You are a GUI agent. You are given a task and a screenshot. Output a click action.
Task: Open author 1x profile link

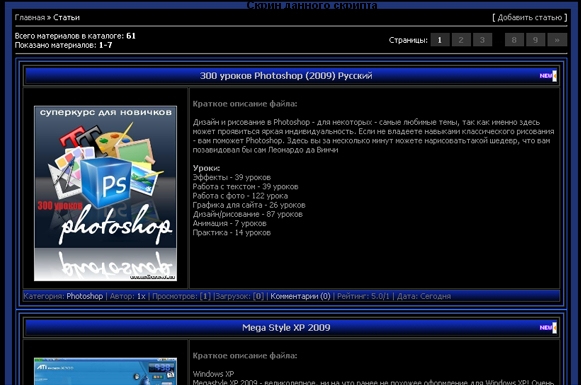coord(141,296)
